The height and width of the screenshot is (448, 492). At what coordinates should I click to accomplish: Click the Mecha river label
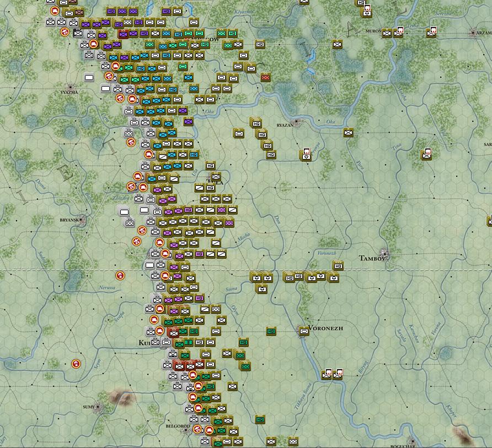click(243, 237)
